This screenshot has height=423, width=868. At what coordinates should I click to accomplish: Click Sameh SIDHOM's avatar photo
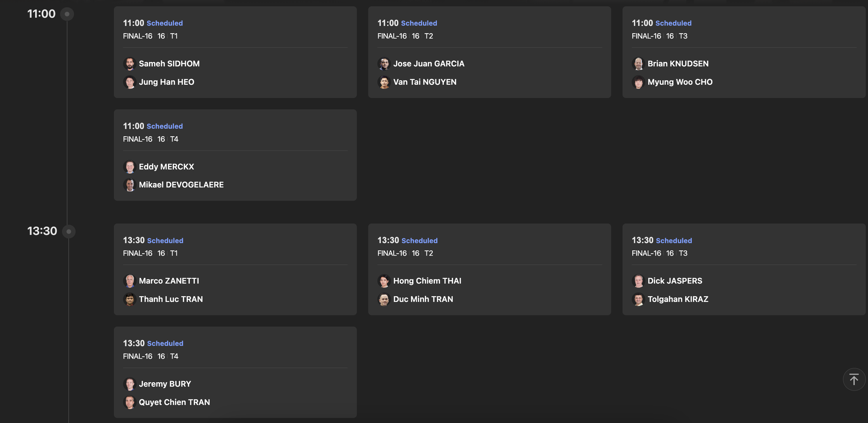pyautogui.click(x=130, y=64)
